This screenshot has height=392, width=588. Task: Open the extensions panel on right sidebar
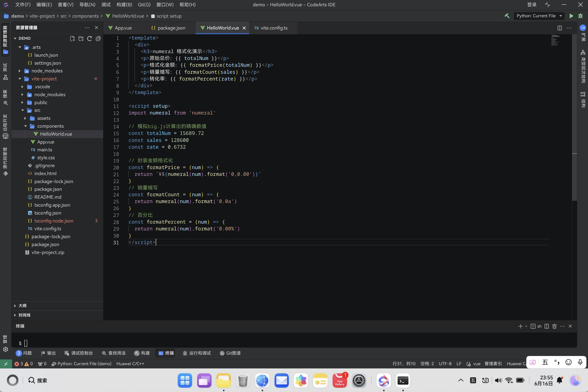pos(583,33)
